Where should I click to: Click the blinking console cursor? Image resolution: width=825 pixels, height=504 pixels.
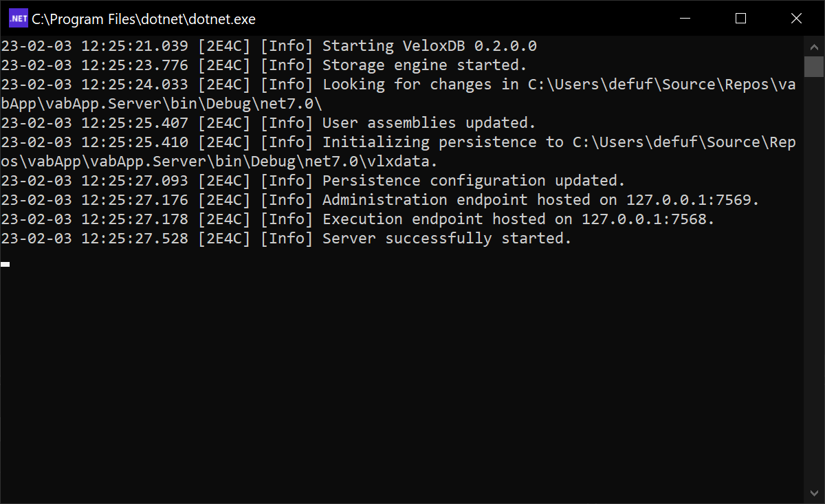pos(5,263)
